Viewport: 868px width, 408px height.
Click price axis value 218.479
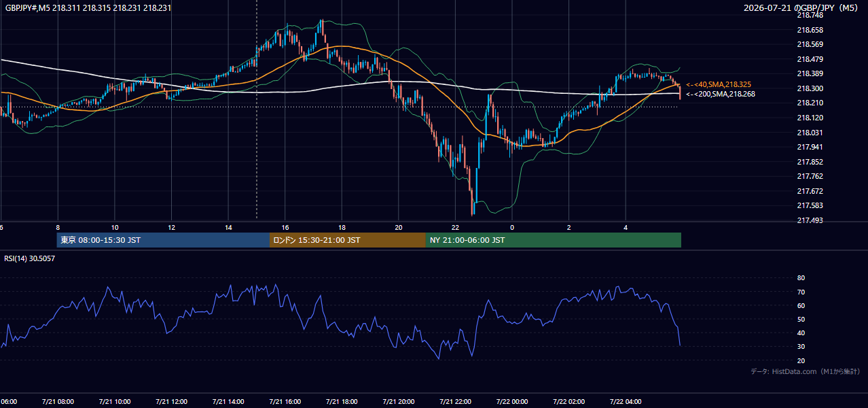coord(809,59)
